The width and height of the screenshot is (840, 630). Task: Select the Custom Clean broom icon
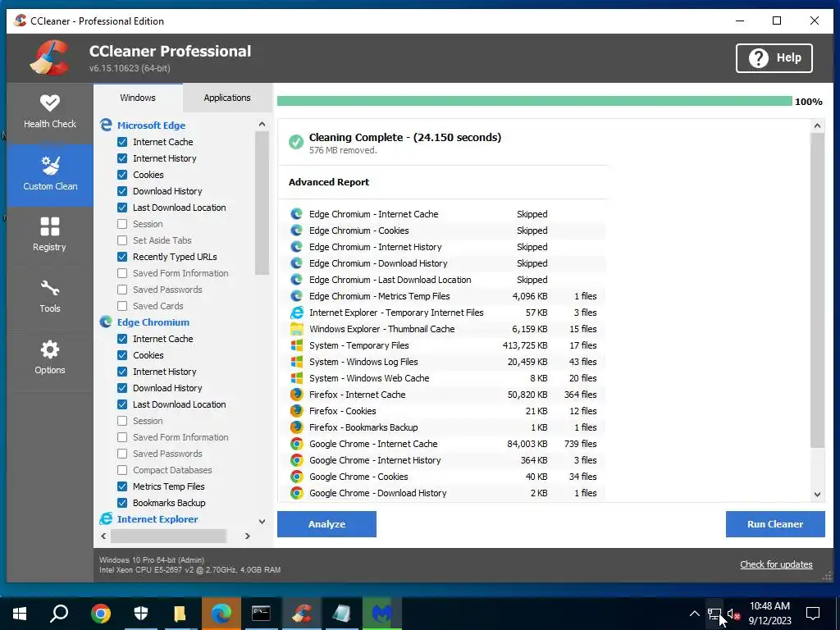coord(50,166)
